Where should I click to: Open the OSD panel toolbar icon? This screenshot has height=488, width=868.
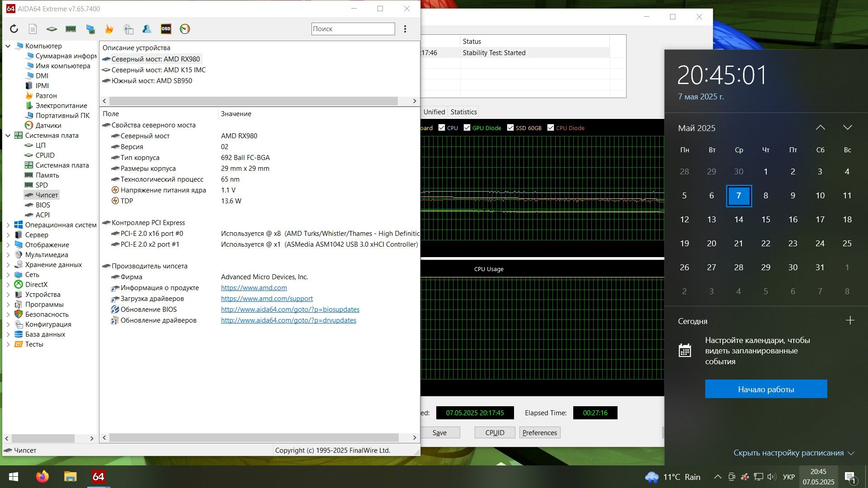pyautogui.click(x=166, y=29)
